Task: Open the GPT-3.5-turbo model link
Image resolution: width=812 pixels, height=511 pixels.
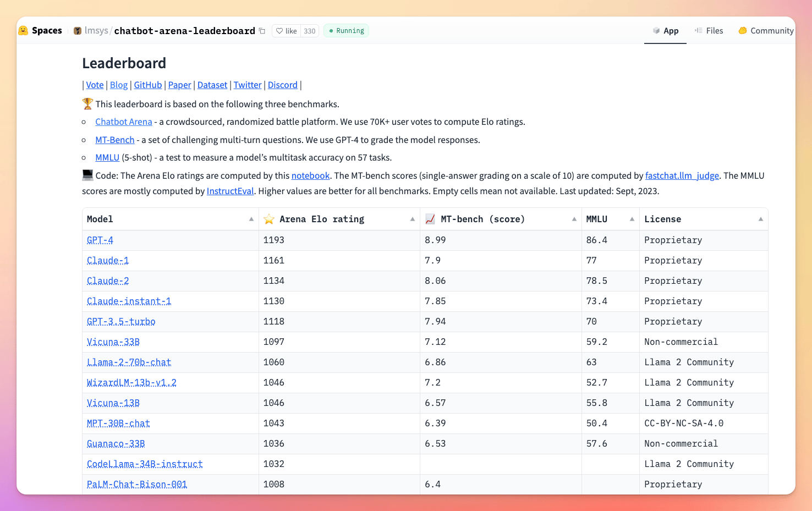Action: pos(121,322)
